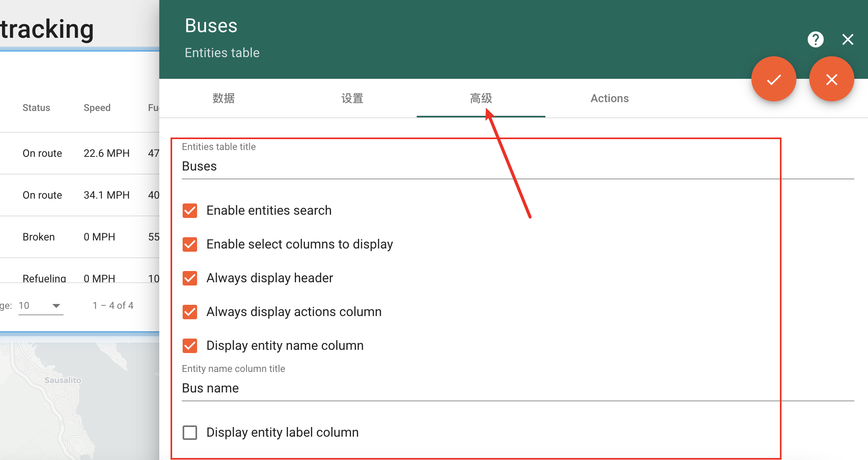
Task: Click Sausalito on the map
Action: coord(63,380)
